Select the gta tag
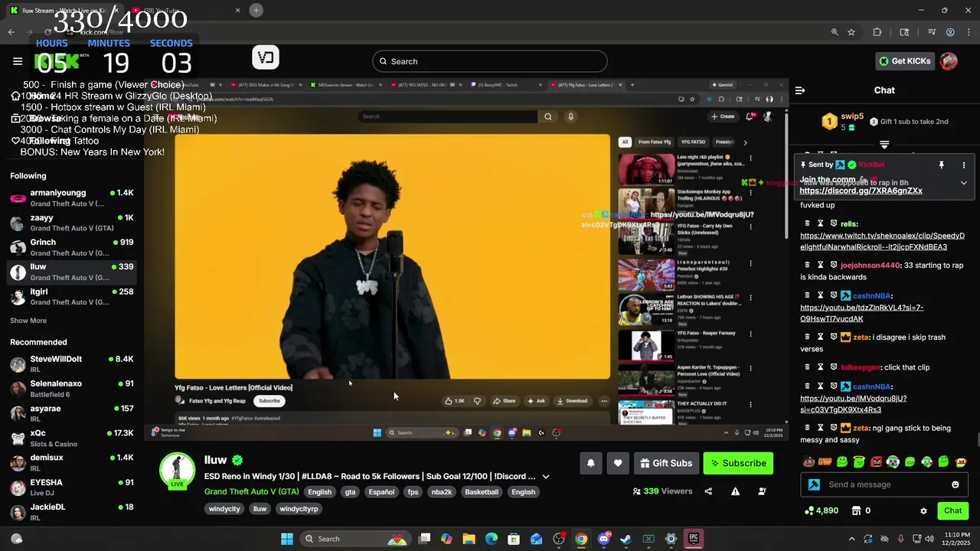This screenshot has height=551, width=980. (x=350, y=492)
